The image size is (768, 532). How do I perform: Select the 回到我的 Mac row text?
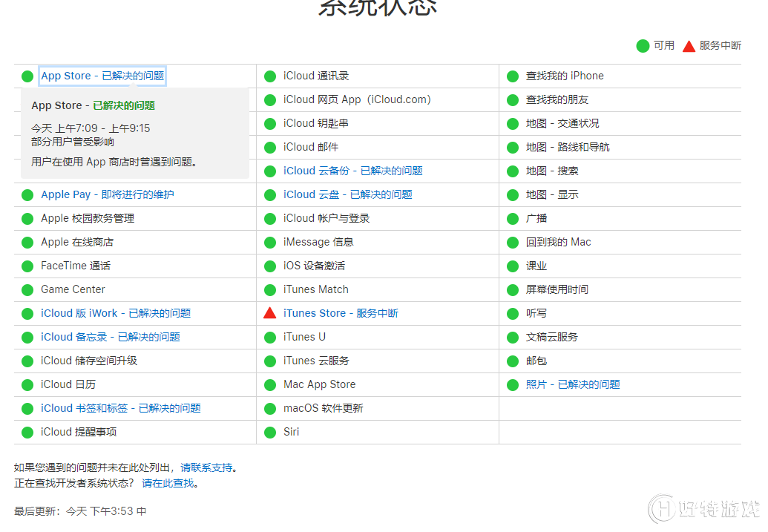(558, 242)
